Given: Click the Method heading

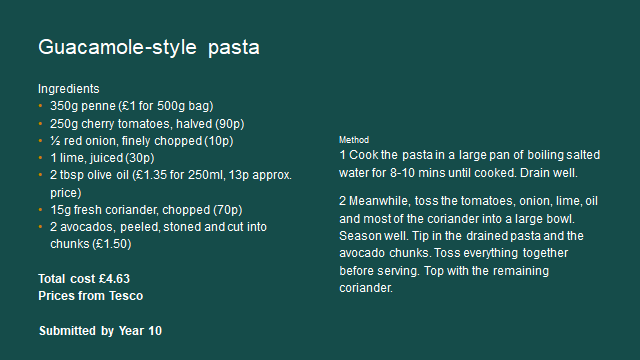Looking at the screenshot, I should (x=354, y=140).
